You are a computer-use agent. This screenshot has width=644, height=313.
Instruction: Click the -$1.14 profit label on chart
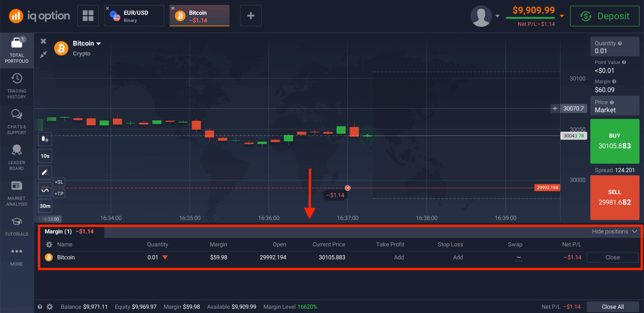[335, 195]
